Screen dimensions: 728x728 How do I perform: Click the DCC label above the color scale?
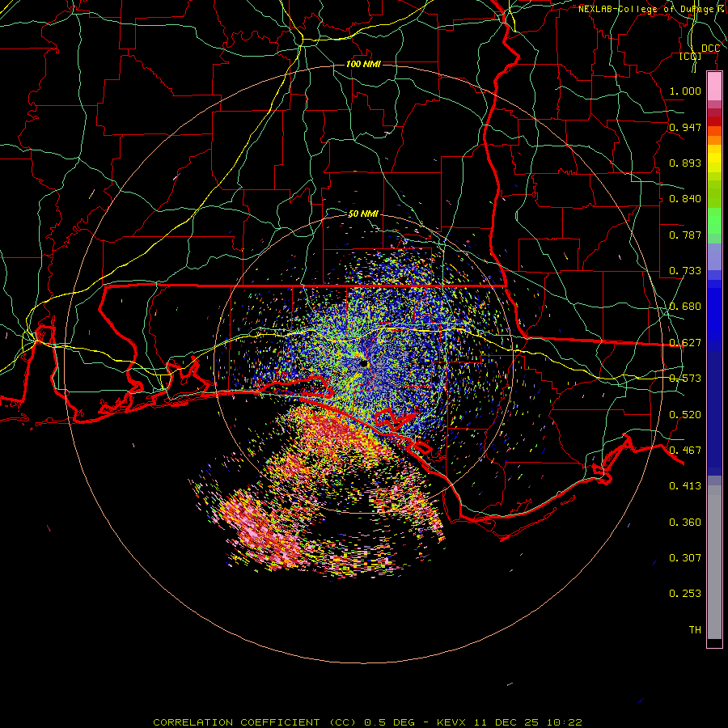(x=710, y=49)
